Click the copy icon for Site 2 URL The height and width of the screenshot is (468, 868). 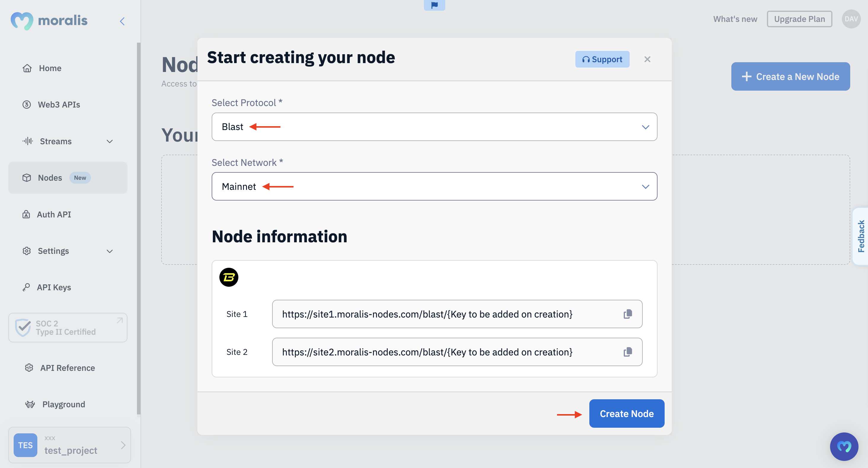pos(629,352)
